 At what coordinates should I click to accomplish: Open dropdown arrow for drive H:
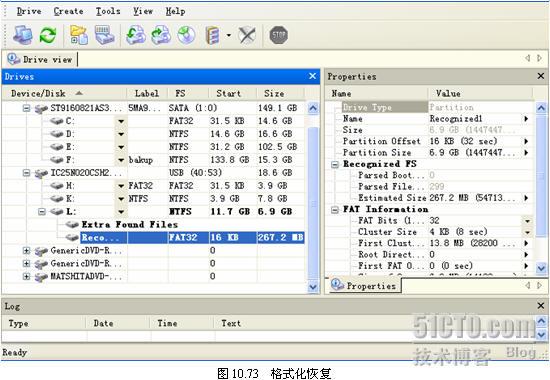tap(121, 186)
